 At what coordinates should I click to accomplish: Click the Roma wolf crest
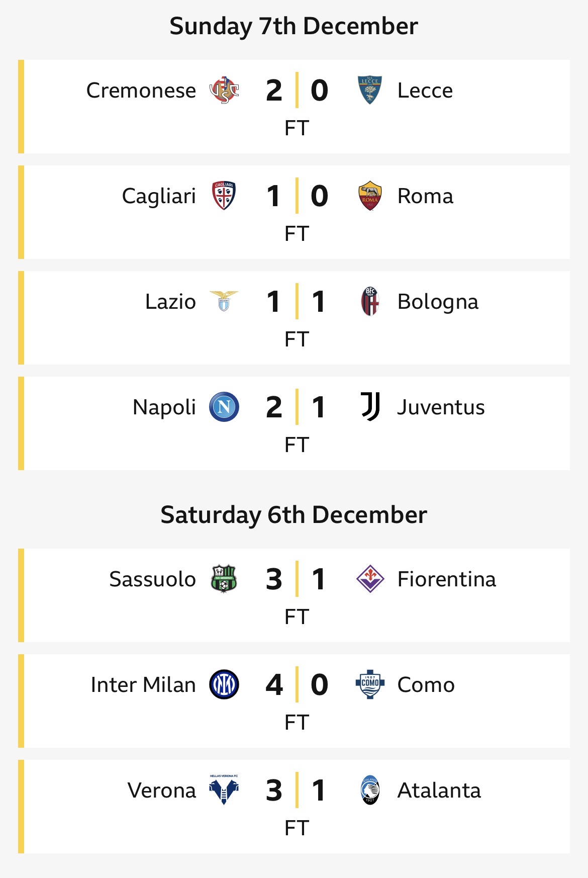pos(370,196)
